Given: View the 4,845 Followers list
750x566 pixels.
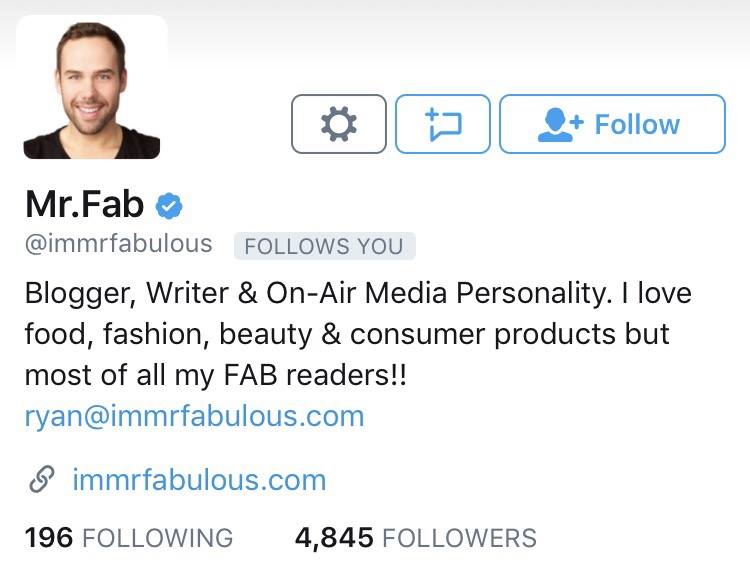Looking at the screenshot, I should [415, 537].
